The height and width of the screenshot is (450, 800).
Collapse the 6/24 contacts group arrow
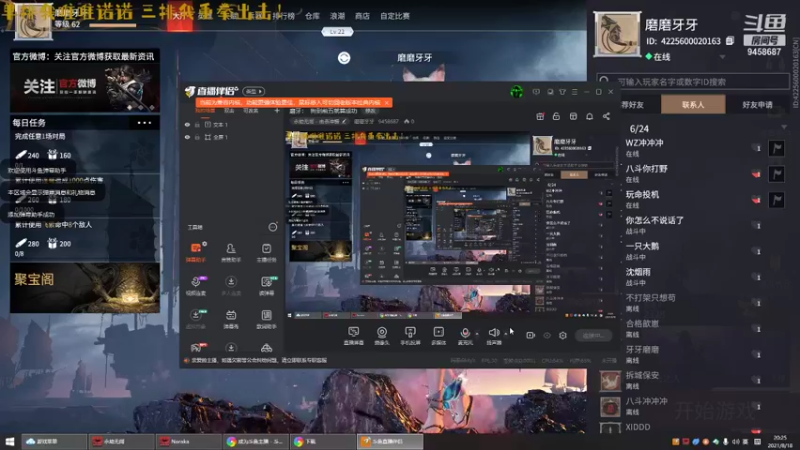pos(784,127)
